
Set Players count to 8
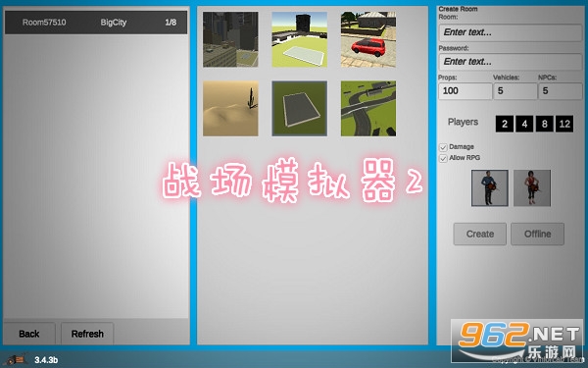(544, 124)
